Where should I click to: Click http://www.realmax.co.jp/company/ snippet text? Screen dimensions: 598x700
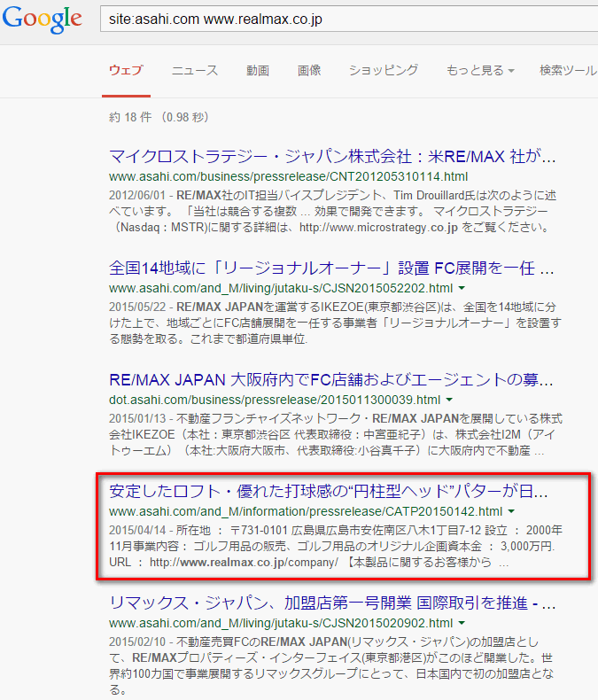tap(244, 563)
